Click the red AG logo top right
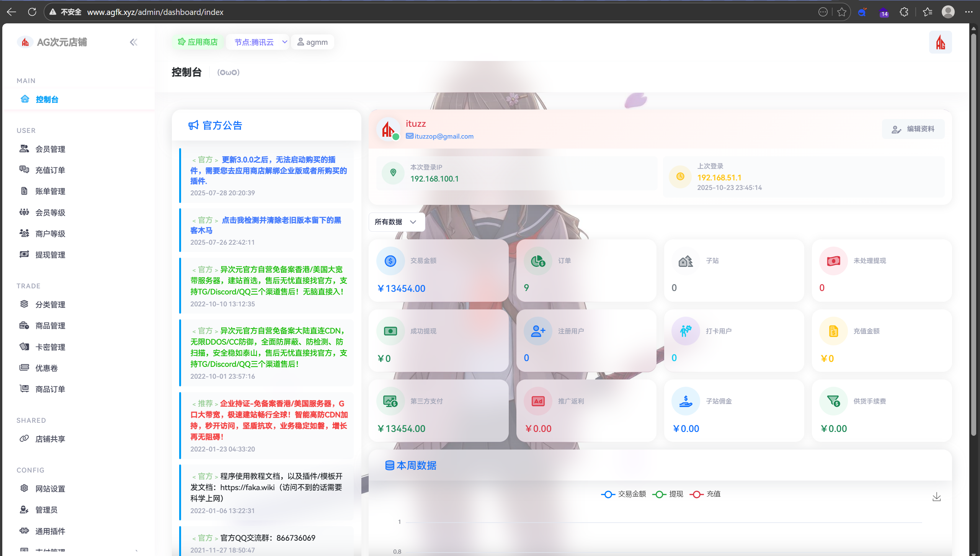Viewport: 980px width, 556px height. (940, 42)
